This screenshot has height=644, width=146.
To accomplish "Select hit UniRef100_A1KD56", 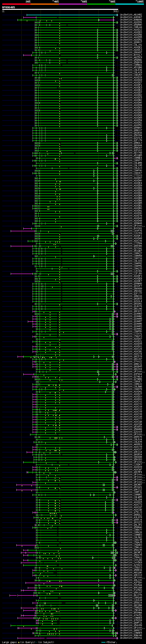I will (x=131, y=35).
